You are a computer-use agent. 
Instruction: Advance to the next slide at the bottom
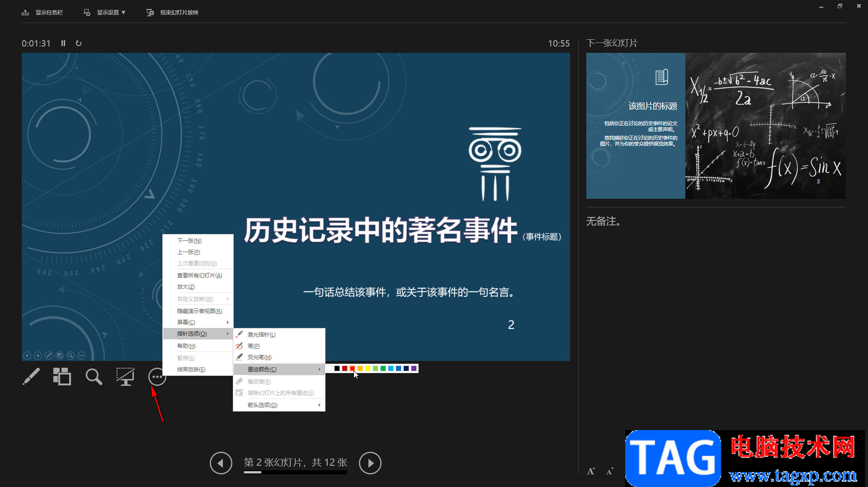tap(370, 463)
